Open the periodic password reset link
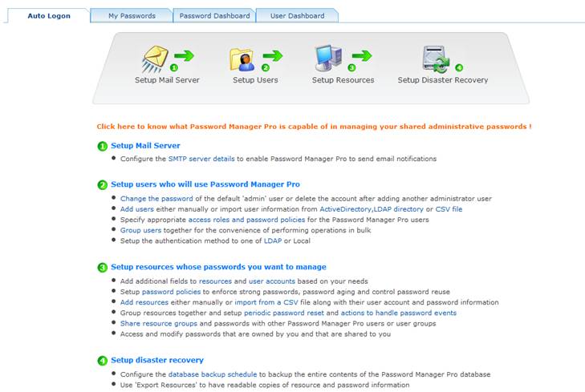This screenshot has height=392, width=585. tap(284, 313)
